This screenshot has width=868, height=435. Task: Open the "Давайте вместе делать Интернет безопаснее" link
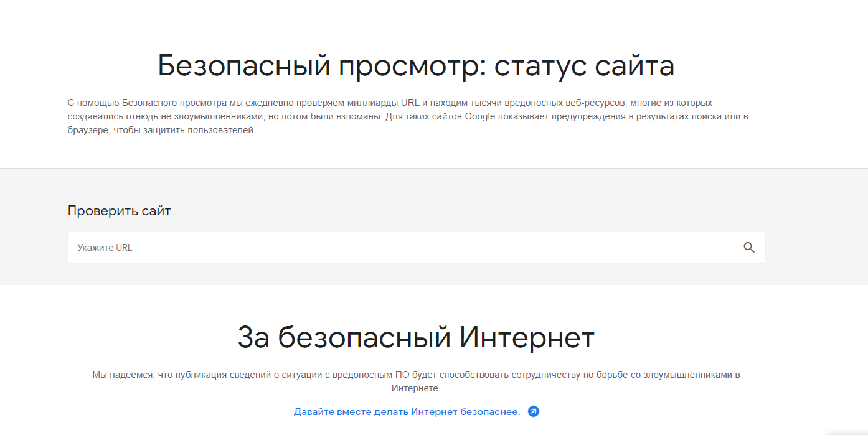coord(407,412)
